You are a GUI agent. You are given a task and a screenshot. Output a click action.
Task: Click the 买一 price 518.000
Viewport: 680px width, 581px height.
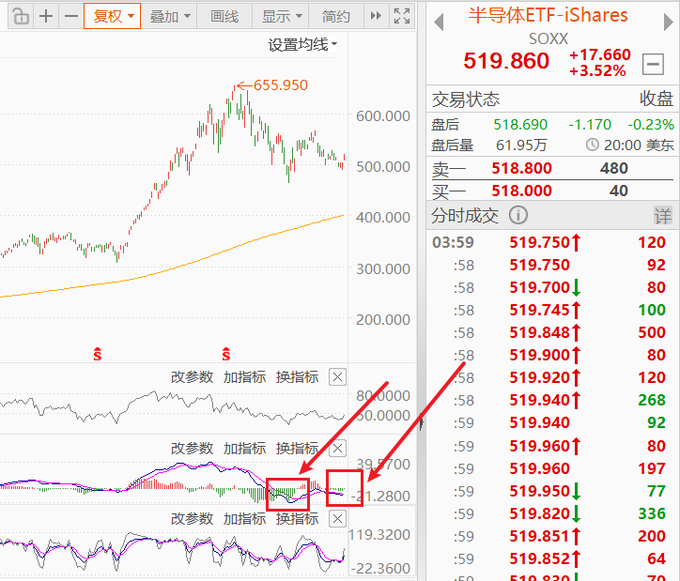[522, 191]
